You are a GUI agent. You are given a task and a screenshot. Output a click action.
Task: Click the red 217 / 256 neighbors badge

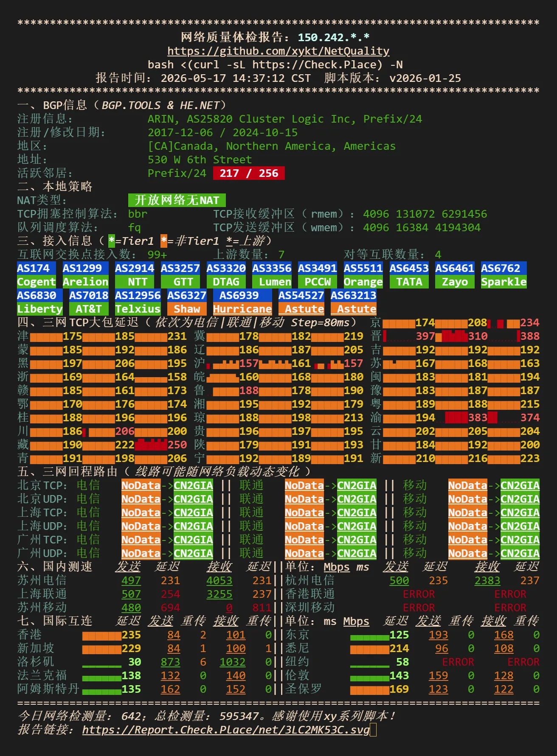[249, 173]
